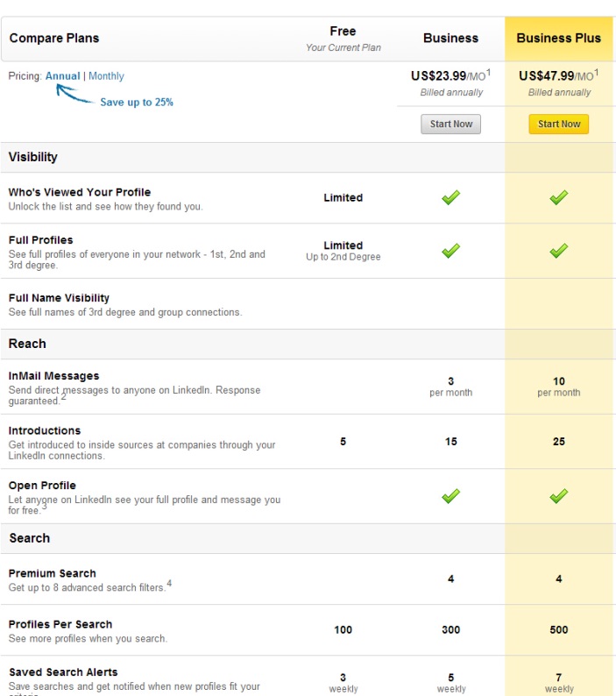616x696 pixels.
Task: Click Business checkmark for Who's Viewed Your Profile
Action: tap(450, 198)
